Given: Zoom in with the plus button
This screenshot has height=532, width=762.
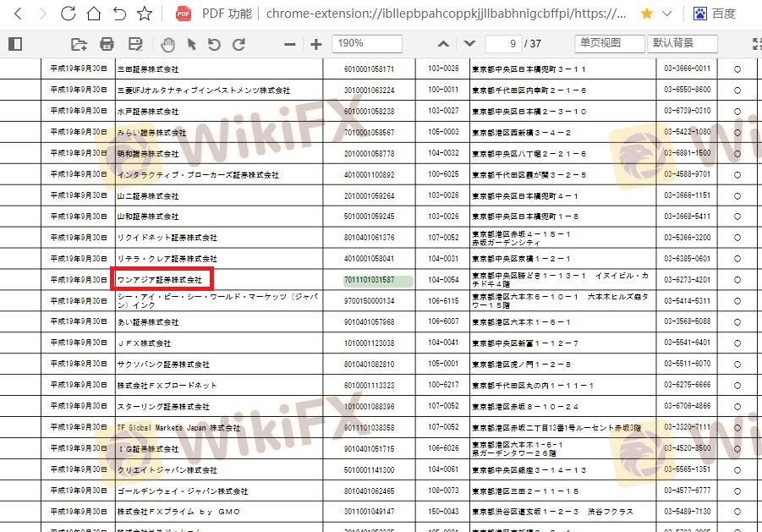Looking at the screenshot, I should pos(316,44).
